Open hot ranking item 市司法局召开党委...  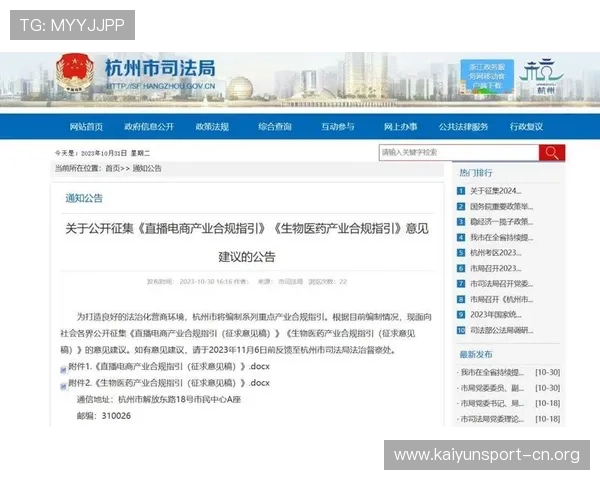501,284
